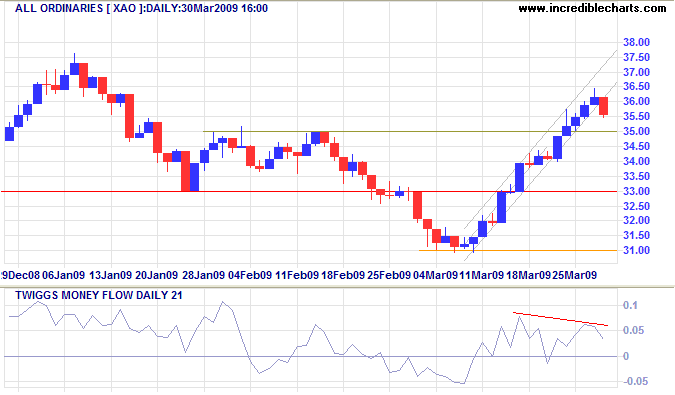Select the 31.00 price axis label

(636, 250)
